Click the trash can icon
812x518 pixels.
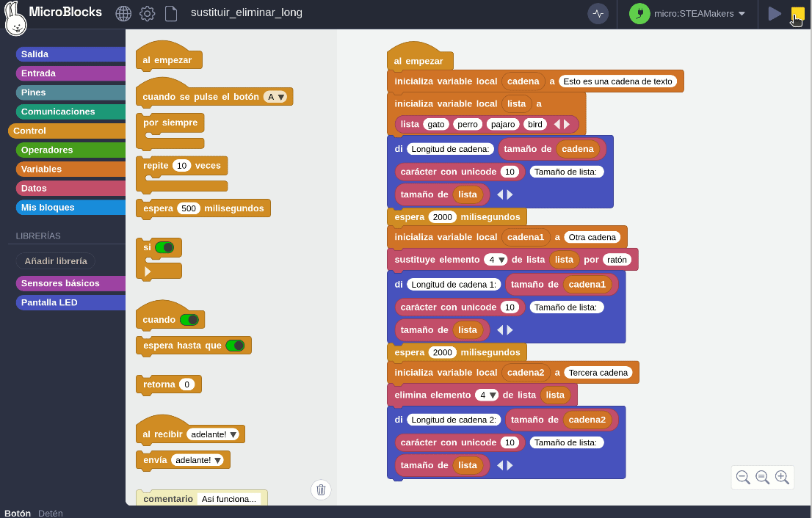pos(321,489)
